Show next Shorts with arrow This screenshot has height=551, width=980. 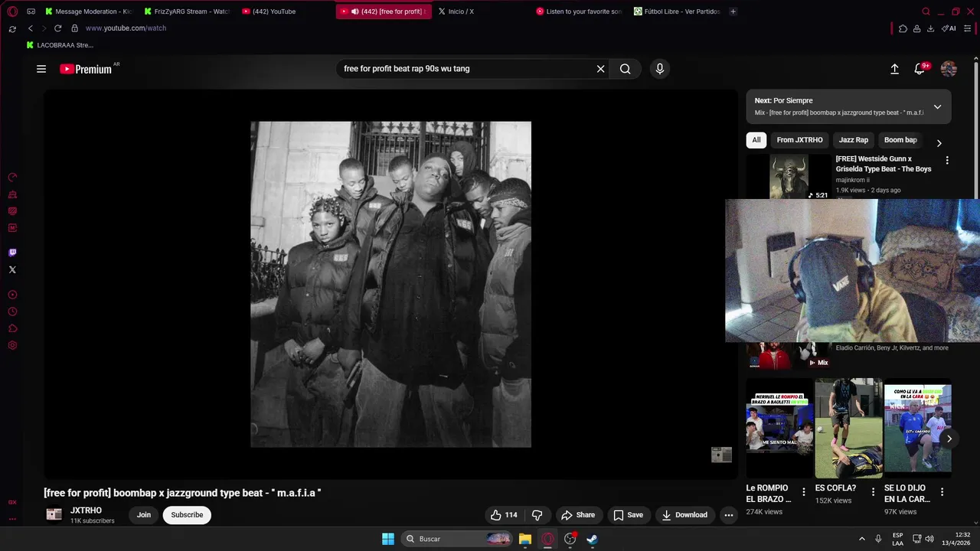(x=949, y=439)
